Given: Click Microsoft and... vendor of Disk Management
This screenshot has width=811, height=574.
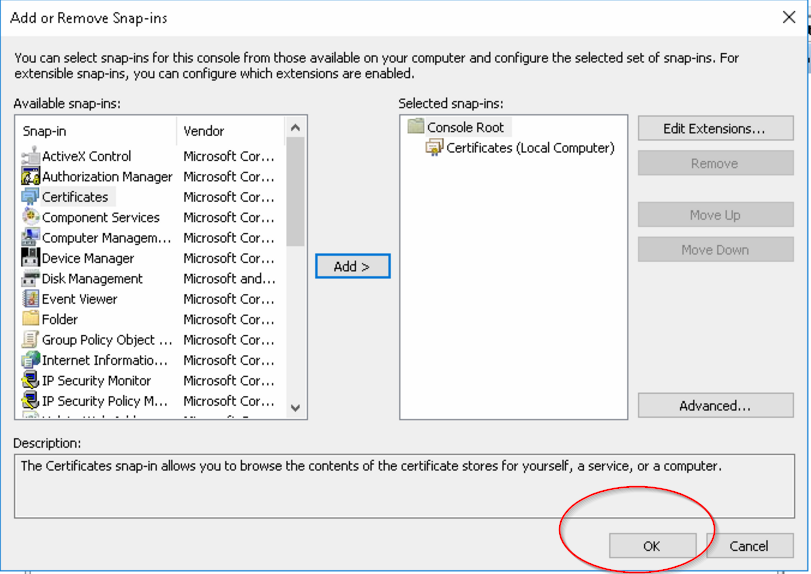Looking at the screenshot, I should [x=229, y=279].
